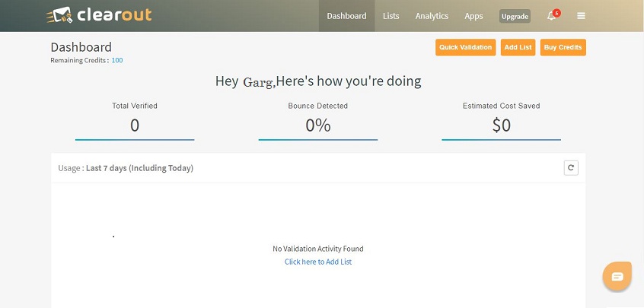Viewport: 644px width, 308px height.
Task: Click the Upgrade button
Action: click(515, 17)
